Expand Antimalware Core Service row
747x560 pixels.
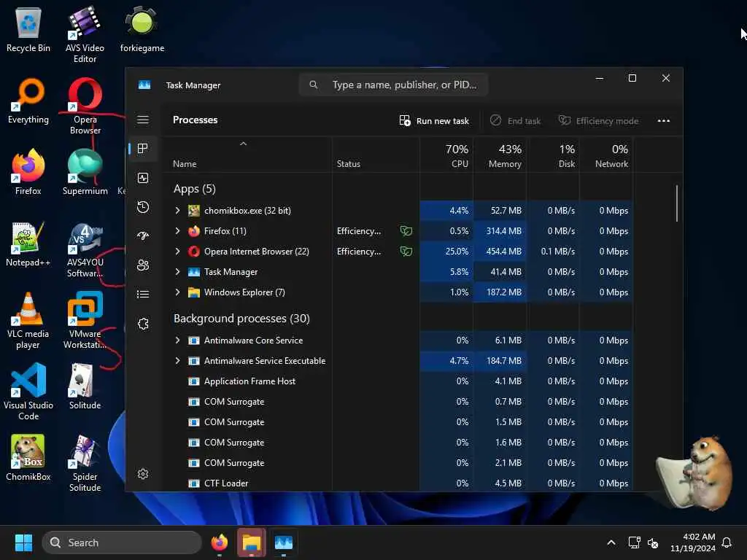point(177,340)
